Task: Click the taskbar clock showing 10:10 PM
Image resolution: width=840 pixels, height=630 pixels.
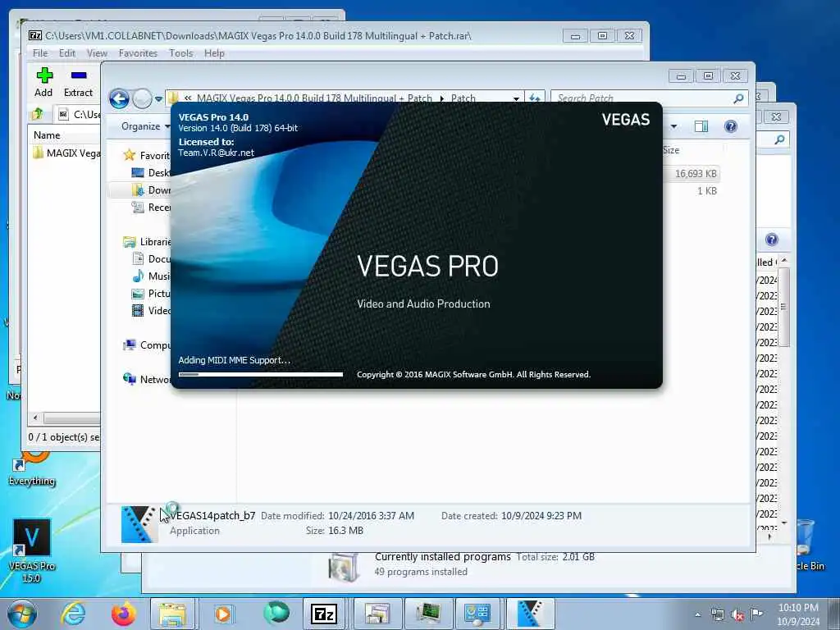Action: coord(798,614)
